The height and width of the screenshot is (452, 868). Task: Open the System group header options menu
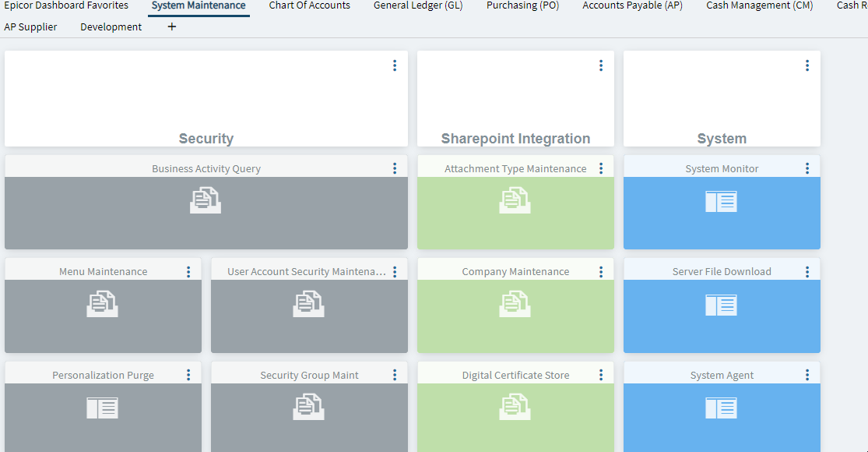coord(807,65)
